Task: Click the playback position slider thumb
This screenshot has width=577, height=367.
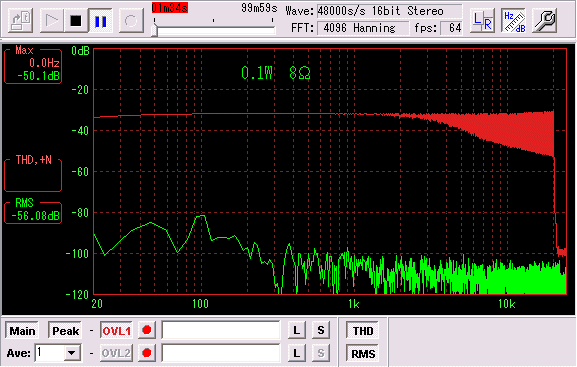Action: click(155, 30)
